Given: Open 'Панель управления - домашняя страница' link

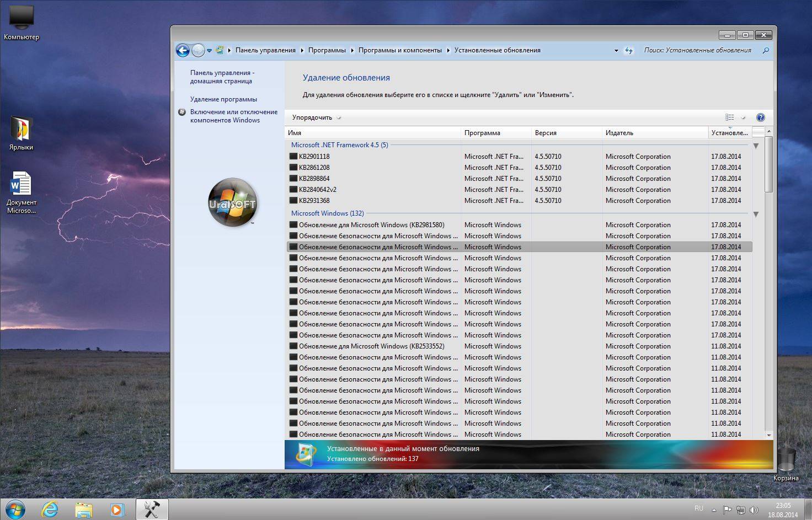Looking at the screenshot, I should click(x=222, y=77).
